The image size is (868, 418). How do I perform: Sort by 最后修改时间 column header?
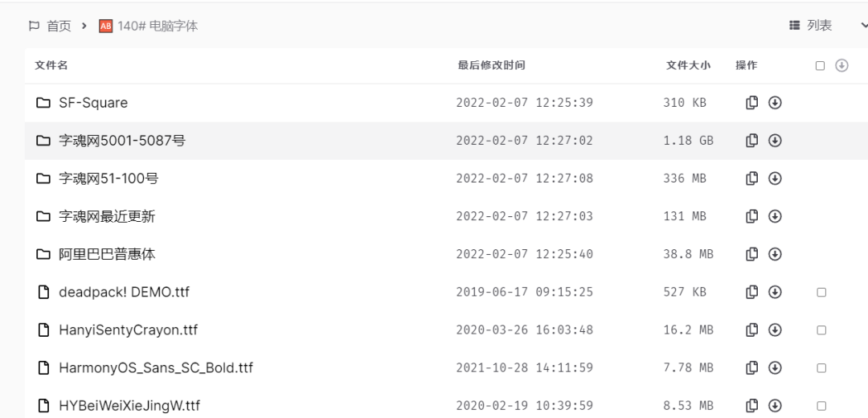[491, 66]
